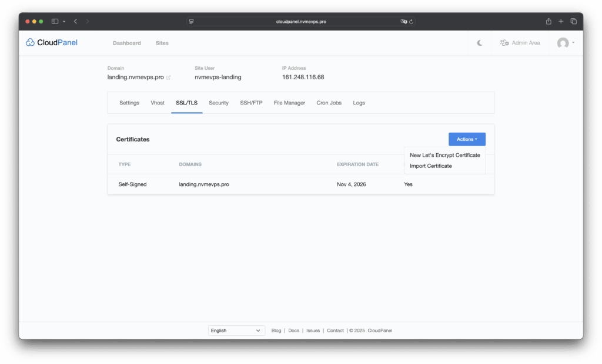Go back with the browser back arrow
The image size is (602, 364).
tap(75, 21)
